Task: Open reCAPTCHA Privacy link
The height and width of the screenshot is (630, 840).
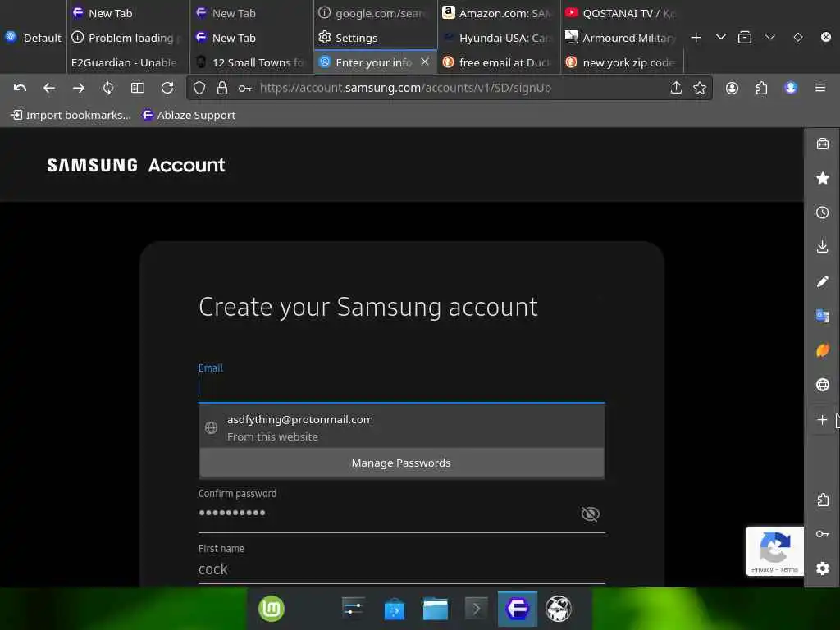Action: pyautogui.click(x=762, y=570)
